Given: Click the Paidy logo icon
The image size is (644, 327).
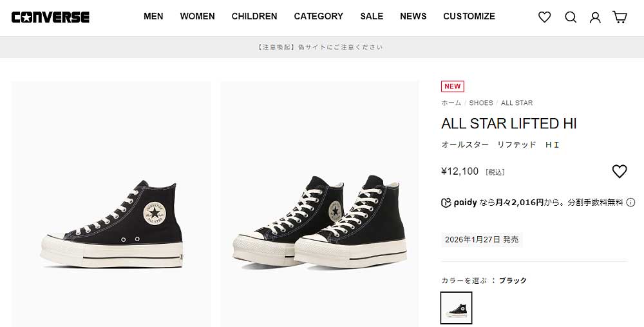Looking at the screenshot, I should pyautogui.click(x=446, y=203).
